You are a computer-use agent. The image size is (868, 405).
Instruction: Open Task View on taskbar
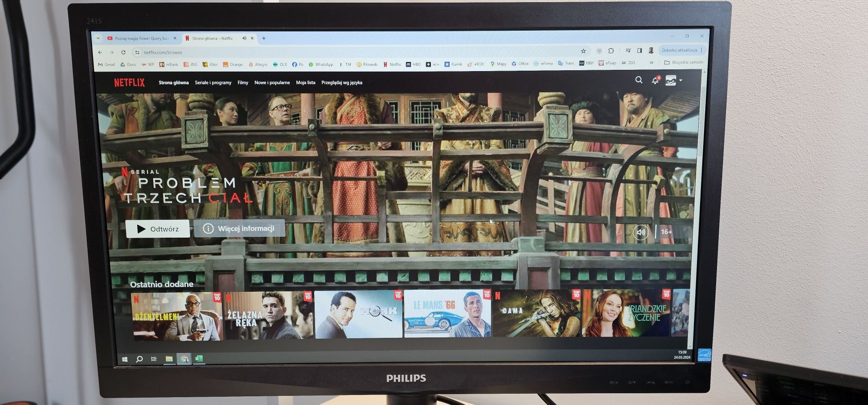[x=154, y=359]
